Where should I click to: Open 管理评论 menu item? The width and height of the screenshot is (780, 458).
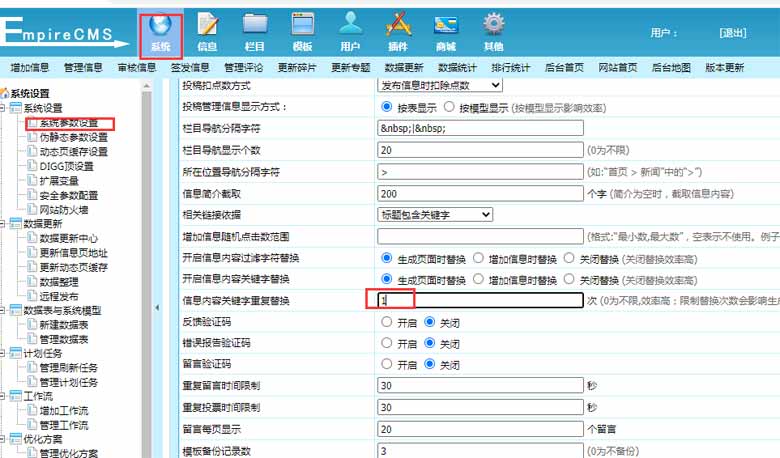pyautogui.click(x=244, y=68)
